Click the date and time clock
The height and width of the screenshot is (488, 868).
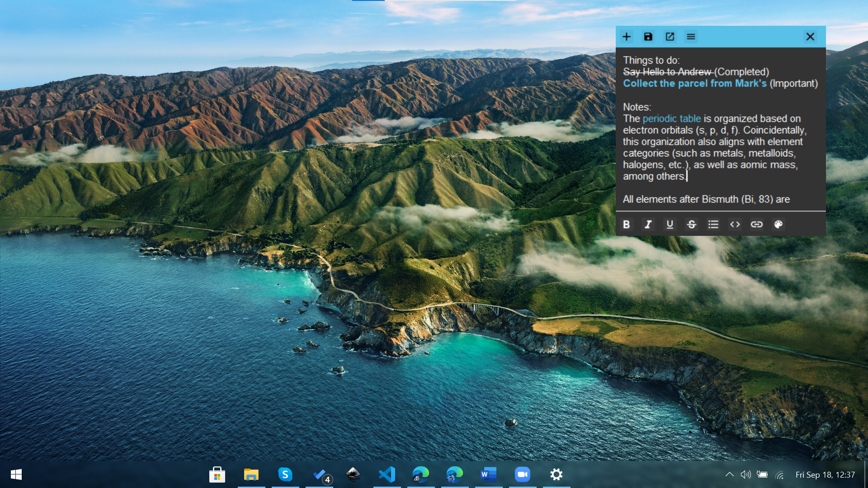[825, 474]
